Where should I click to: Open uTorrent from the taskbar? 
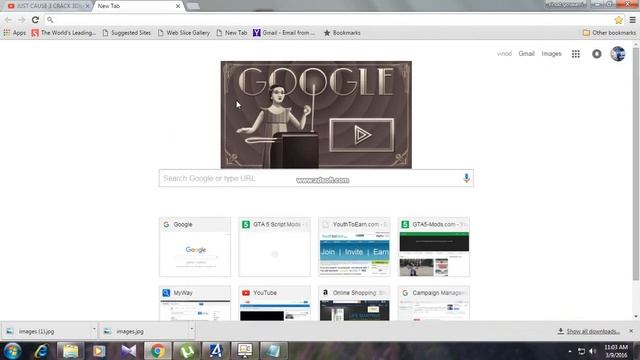(187, 351)
